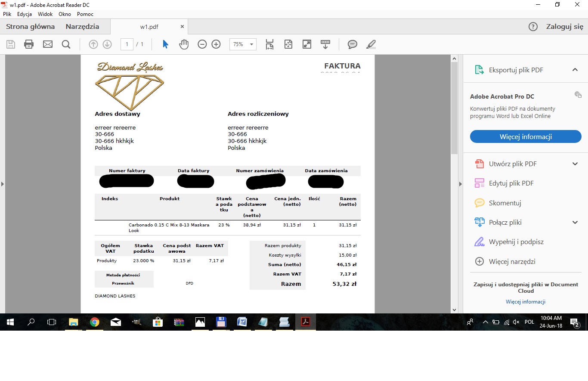Click the fit one full page icon
The height and width of the screenshot is (381, 588).
(x=288, y=44)
